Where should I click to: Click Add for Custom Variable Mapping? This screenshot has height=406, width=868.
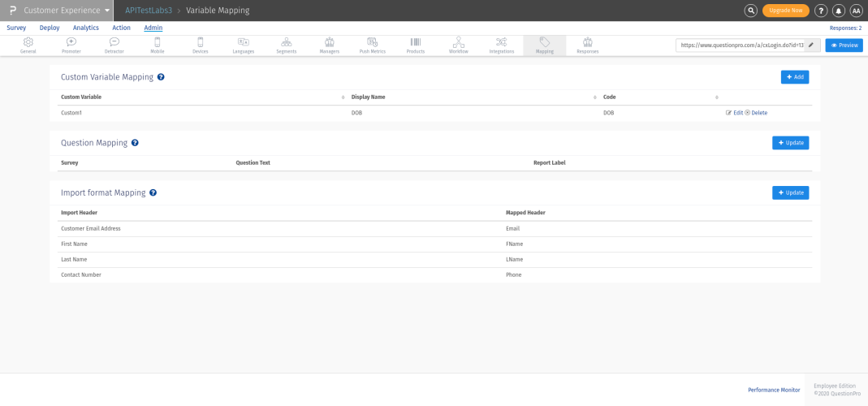794,77
